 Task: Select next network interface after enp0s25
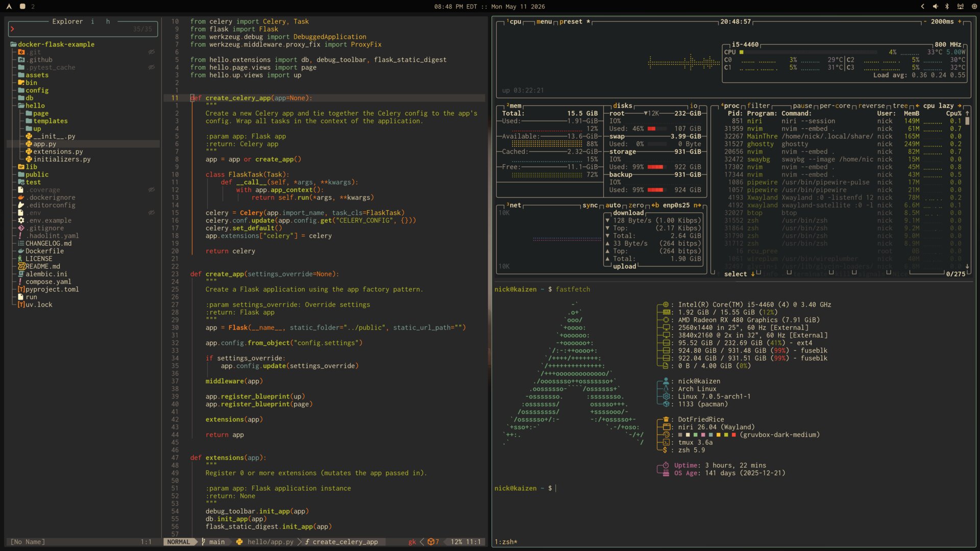click(697, 205)
